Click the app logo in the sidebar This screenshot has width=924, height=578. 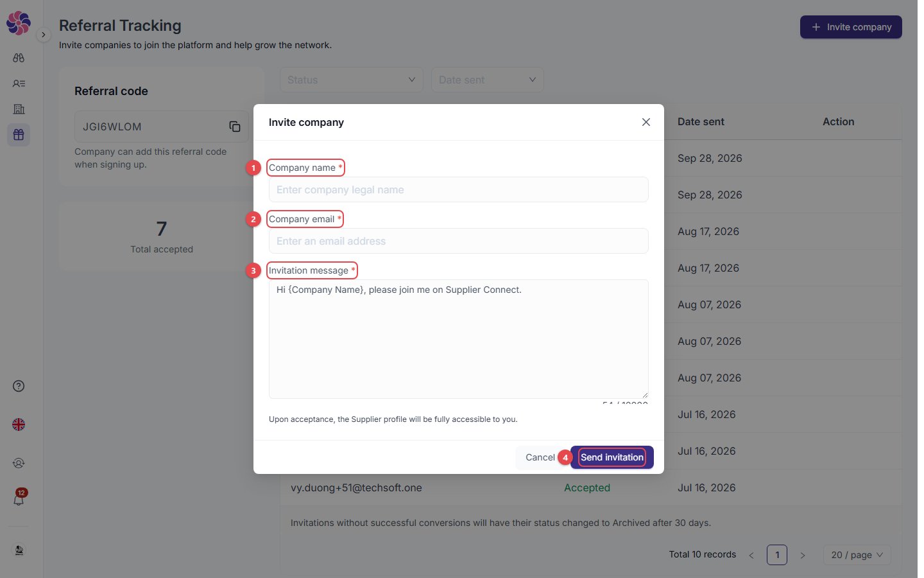pyautogui.click(x=19, y=23)
